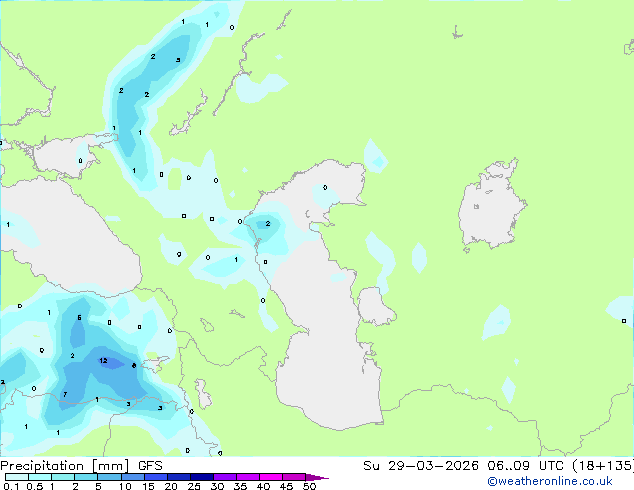Click the legend label 0.1
Screen dimensions: 634x490
coord(11,486)
